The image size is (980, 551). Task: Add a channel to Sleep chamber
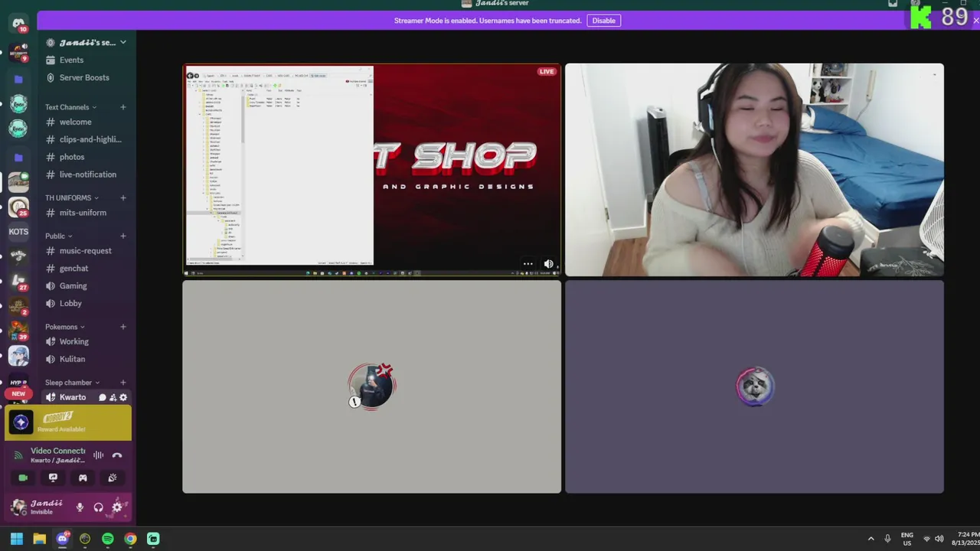123,383
